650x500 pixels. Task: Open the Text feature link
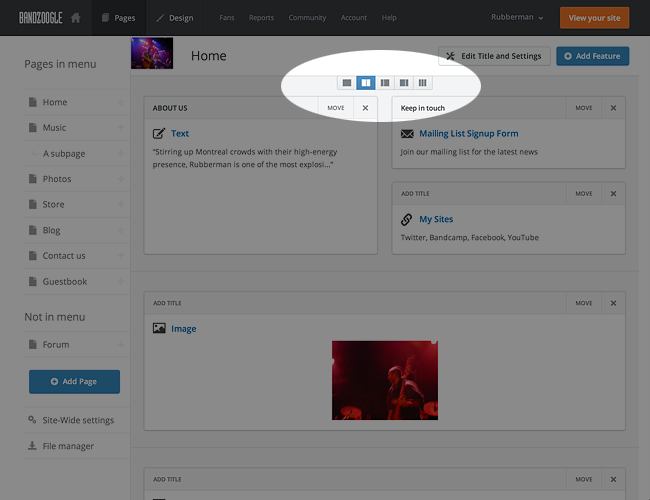coord(180,133)
